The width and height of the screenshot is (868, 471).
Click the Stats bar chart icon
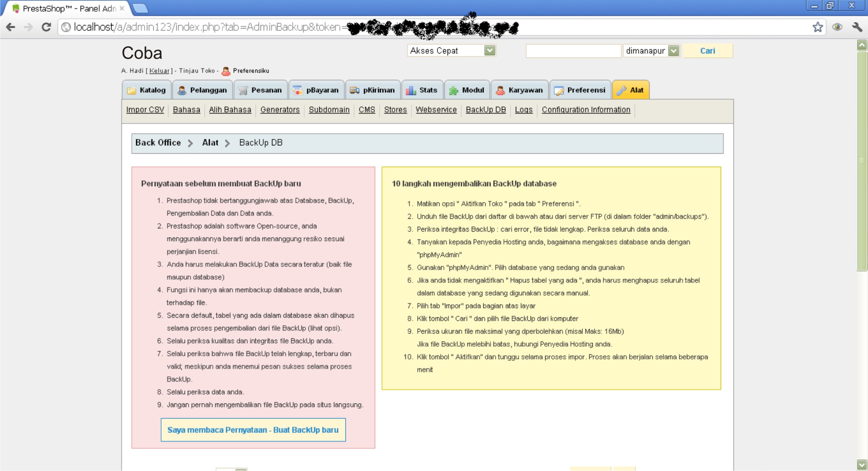[x=411, y=91]
